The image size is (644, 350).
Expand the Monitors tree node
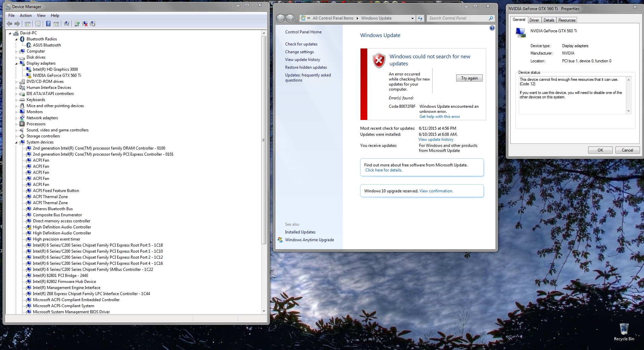tap(16, 112)
